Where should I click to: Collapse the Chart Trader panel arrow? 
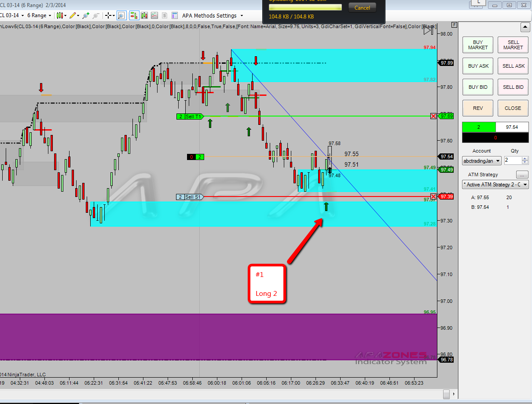(x=525, y=27)
